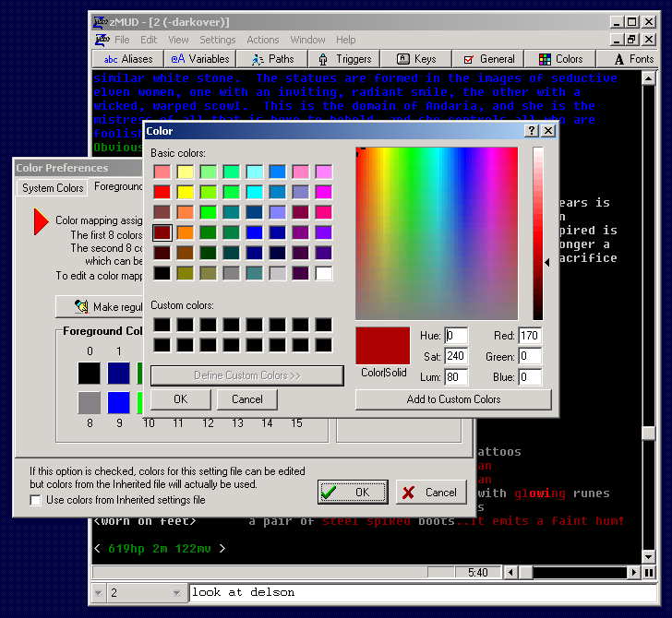Screen dimensions: 672x618
Task: Open the Triggers toolbar button
Action: pyautogui.click(x=344, y=59)
